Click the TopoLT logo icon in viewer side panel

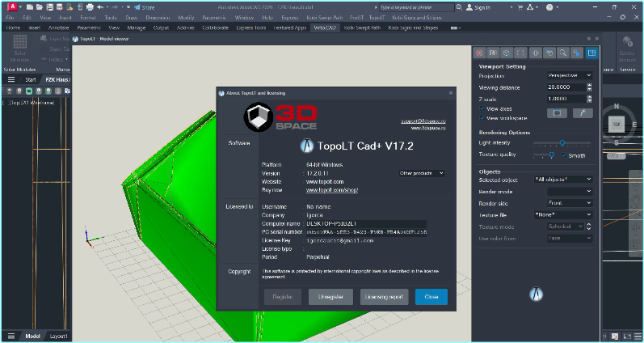536,294
